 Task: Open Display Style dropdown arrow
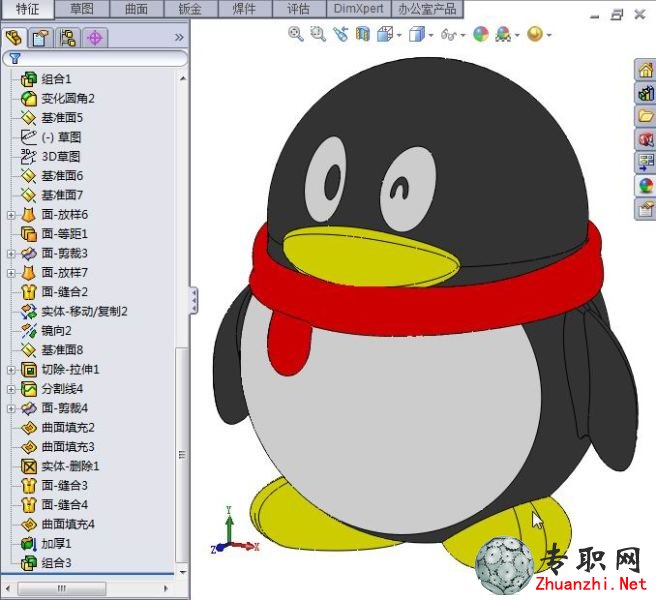[x=430, y=35]
